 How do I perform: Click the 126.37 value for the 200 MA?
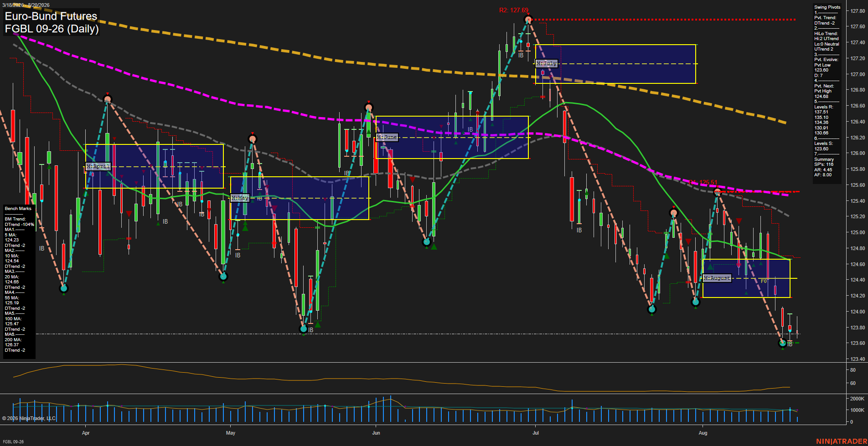point(12,345)
